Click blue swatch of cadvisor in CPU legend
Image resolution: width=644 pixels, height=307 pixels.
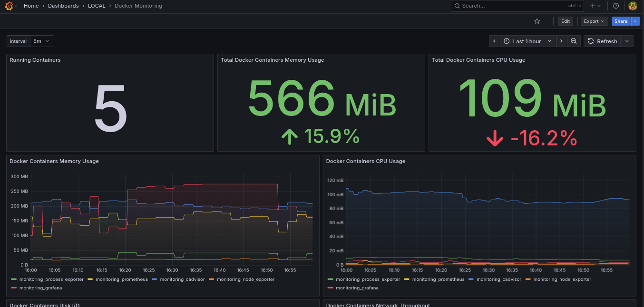click(471, 279)
